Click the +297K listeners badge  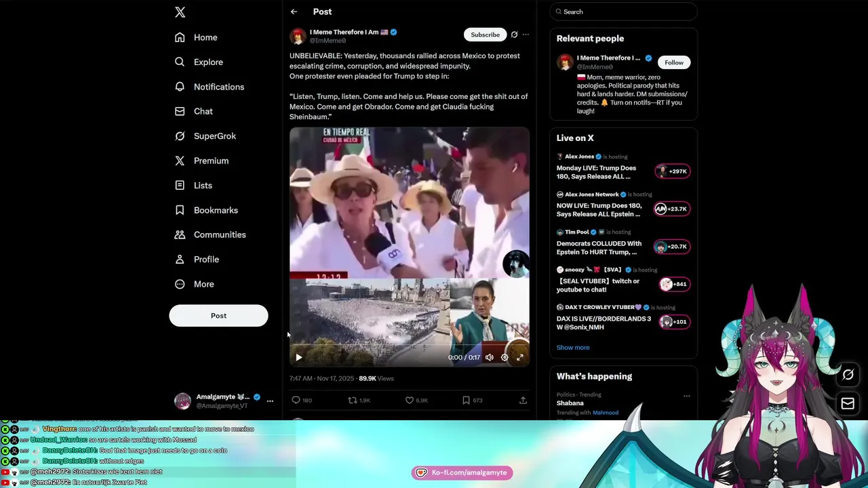(672, 171)
